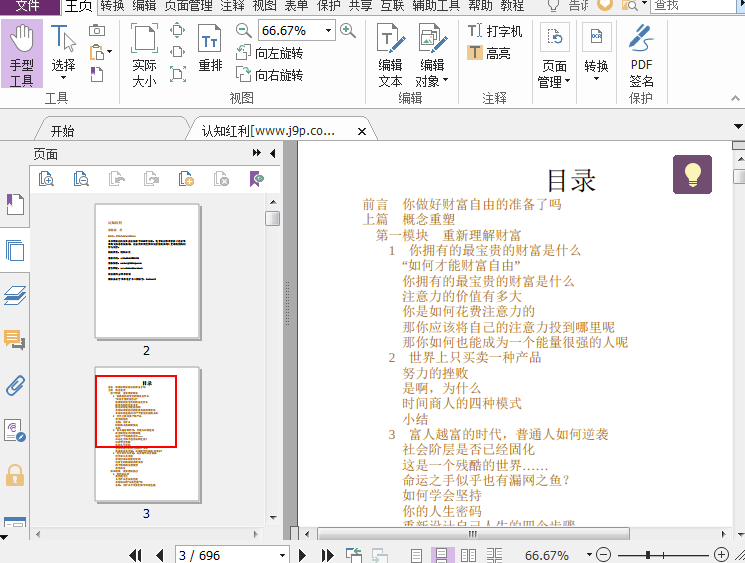Image resolution: width=745 pixels, height=563 pixels.
Task: Click the zoom in plus button in status bar
Action: click(721, 554)
